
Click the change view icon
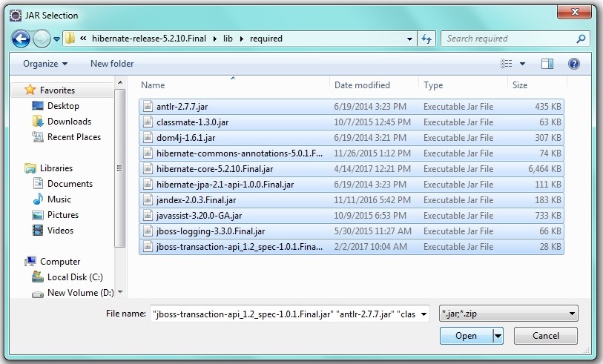coord(506,64)
